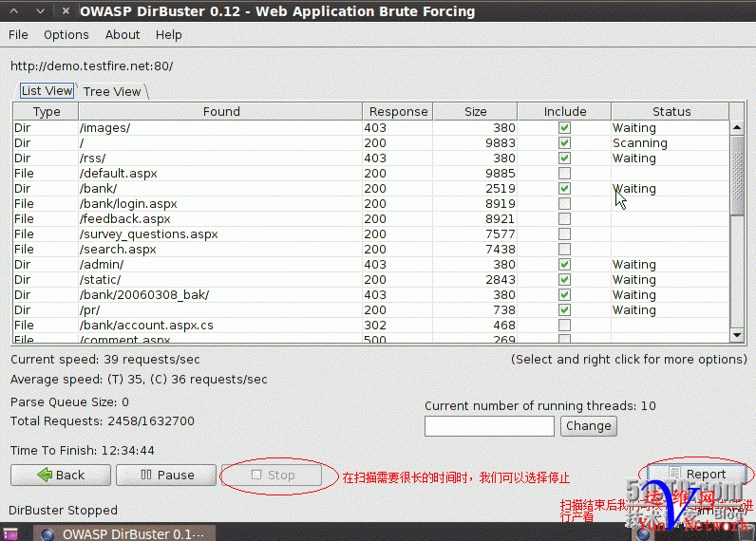Select the /default.aspx found entry
Image resolution: width=756 pixels, height=541 pixels.
click(x=118, y=173)
